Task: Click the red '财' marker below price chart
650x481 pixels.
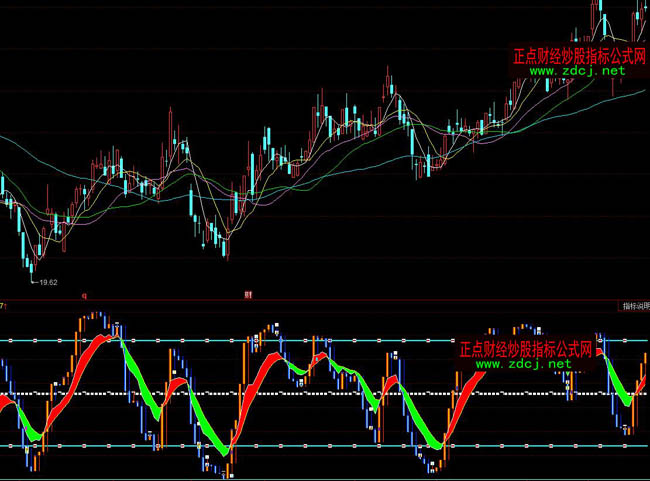Action: click(x=246, y=295)
